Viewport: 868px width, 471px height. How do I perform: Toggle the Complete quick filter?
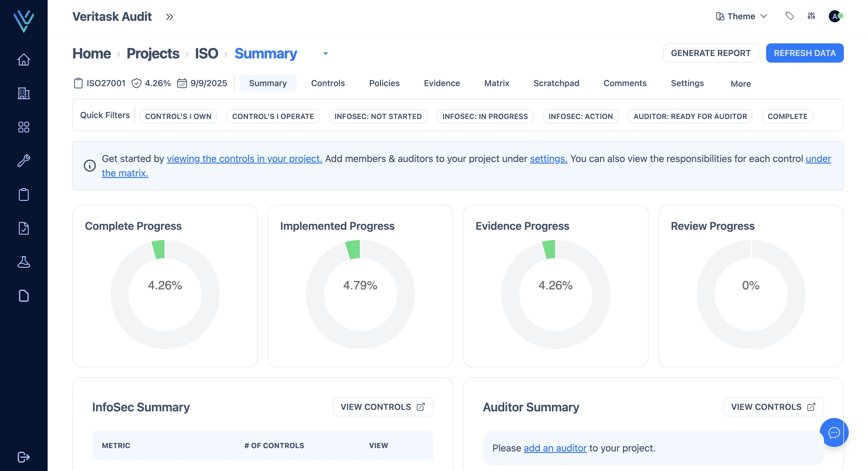point(788,116)
